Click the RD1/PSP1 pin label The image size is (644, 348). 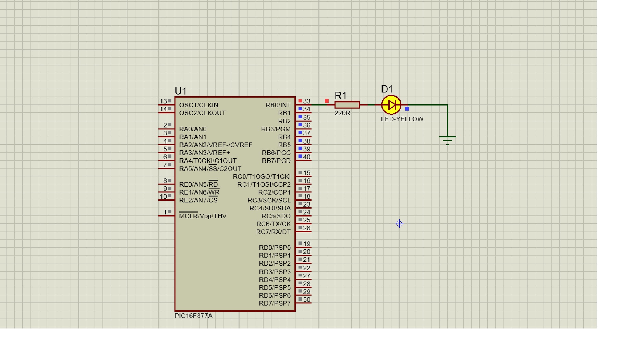point(275,256)
